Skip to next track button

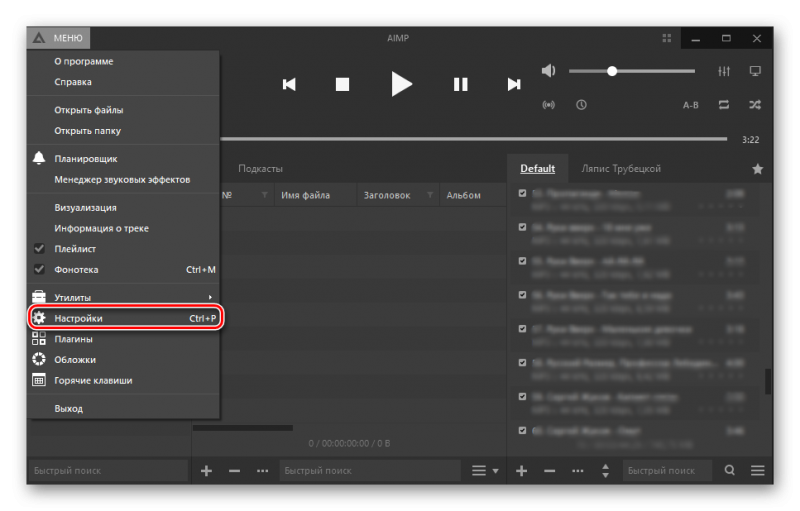coord(514,84)
